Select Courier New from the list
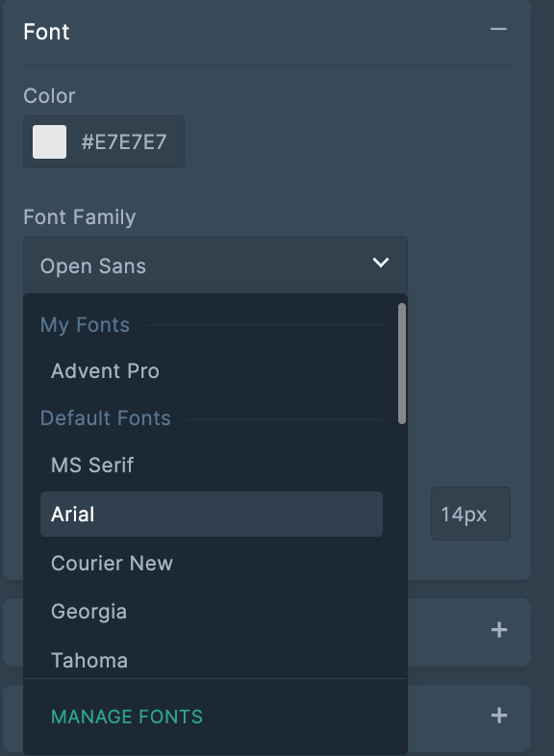 click(112, 563)
